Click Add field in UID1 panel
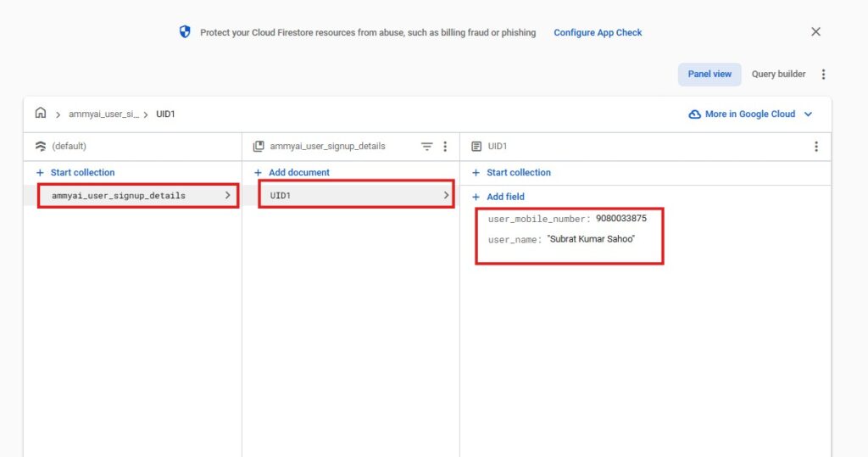Image resolution: width=868 pixels, height=457 pixels. [505, 197]
